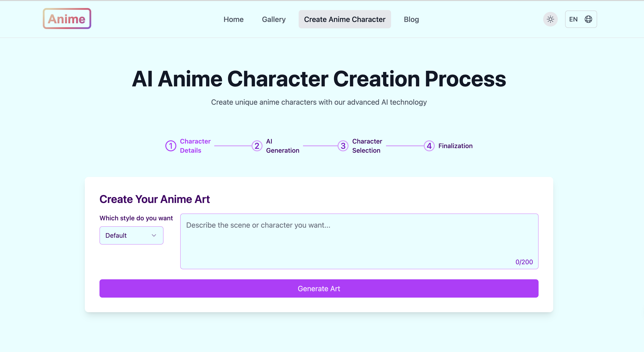Open the Blog section
The height and width of the screenshot is (352, 644).
pos(411,19)
